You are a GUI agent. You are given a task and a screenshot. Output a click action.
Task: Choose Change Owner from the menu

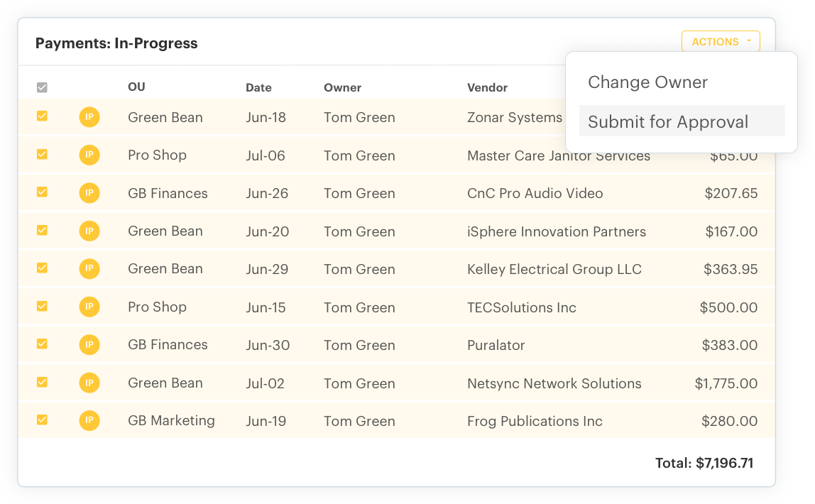[647, 82]
